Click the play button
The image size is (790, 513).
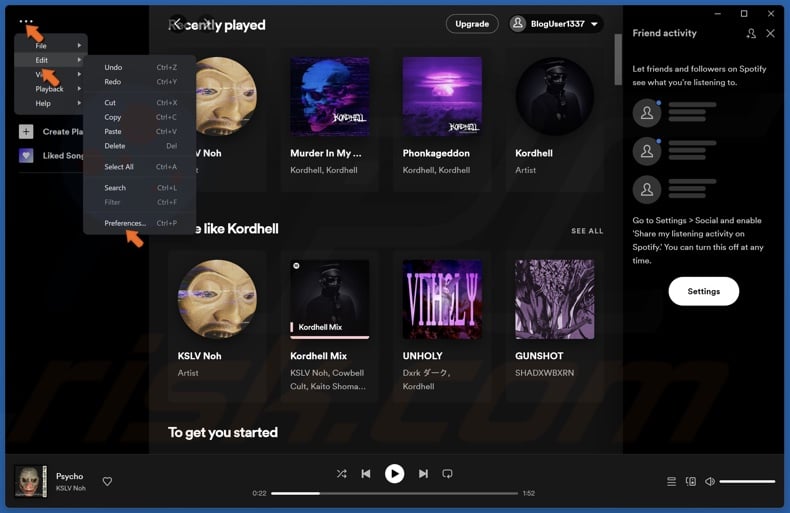394,474
